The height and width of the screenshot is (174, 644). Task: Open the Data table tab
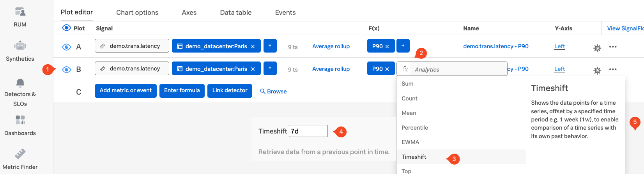click(235, 12)
